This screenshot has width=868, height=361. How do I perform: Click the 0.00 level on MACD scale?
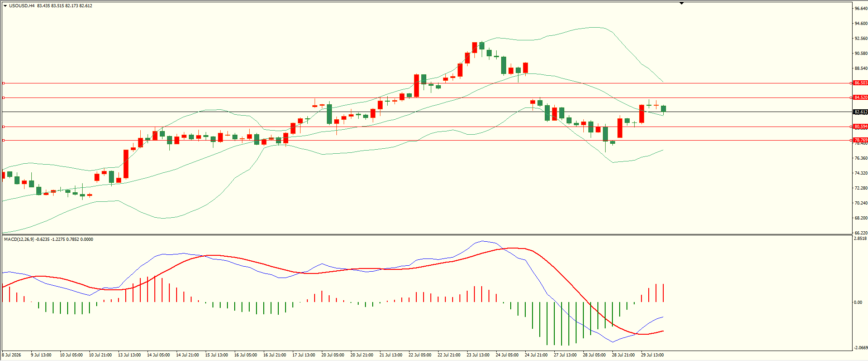point(858,302)
